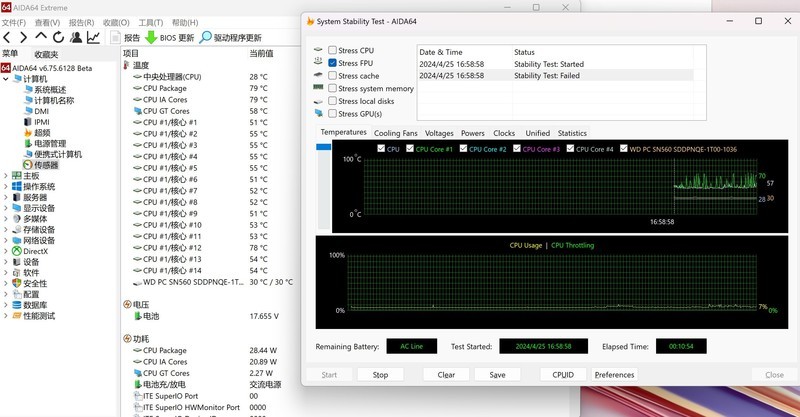Select 计算机名称 computer name item
The height and width of the screenshot is (417, 800).
[x=54, y=101]
